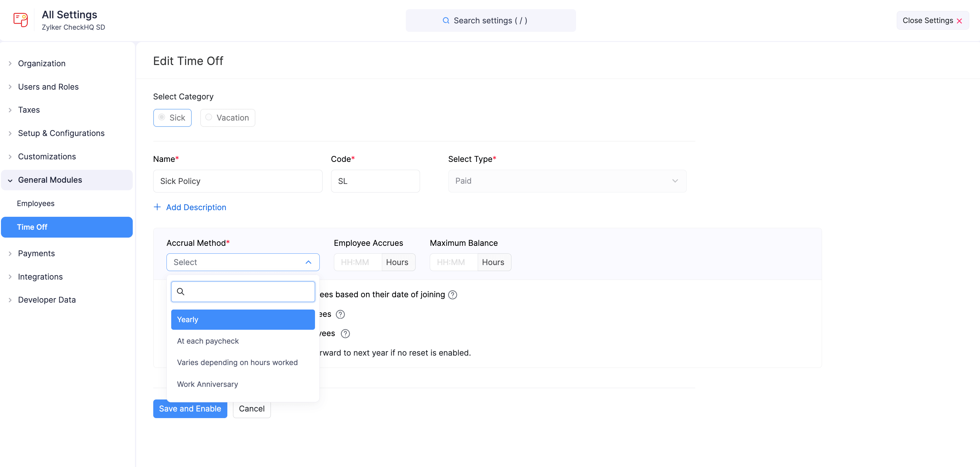Open the Customizations label
Screen dimensions: 980x467
coord(47,157)
